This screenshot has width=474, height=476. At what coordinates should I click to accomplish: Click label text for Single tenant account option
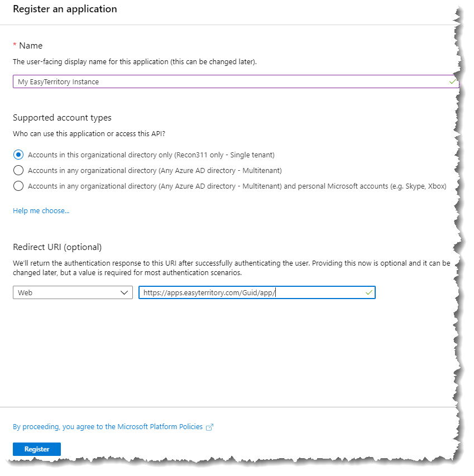click(x=151, y=155)
